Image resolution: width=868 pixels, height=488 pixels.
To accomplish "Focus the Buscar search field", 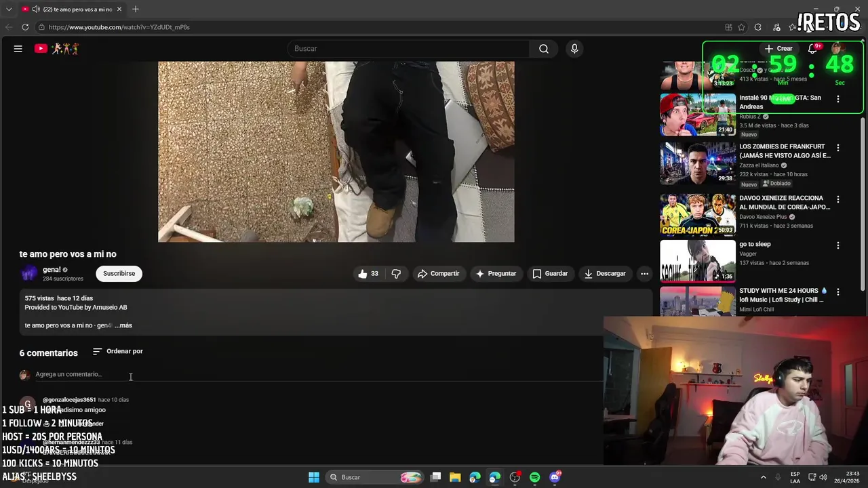I will tap(410, 49).
